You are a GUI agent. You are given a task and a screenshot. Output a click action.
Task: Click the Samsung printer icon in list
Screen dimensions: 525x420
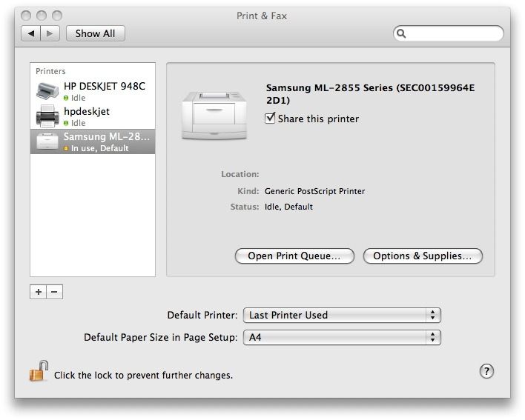click(47, 141)
